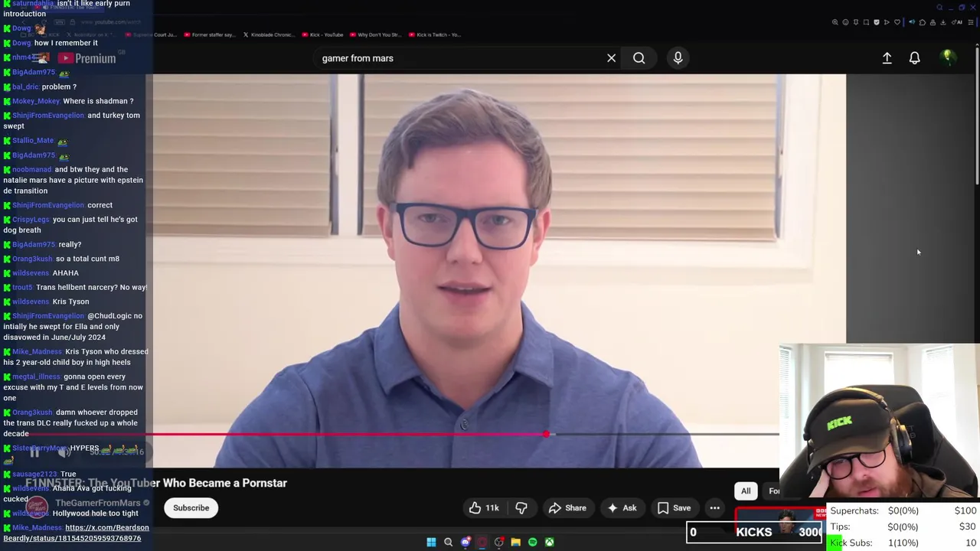Open Discord from the taskbar
The width and height of the screenshot is (980, 551).
click(x=465, y=542)
